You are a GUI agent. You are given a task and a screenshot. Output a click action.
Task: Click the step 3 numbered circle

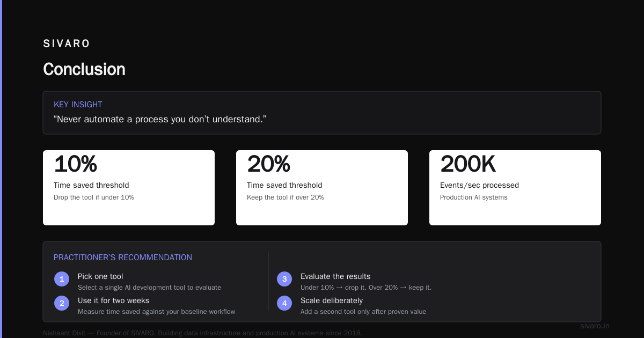(x=284, y=279)
